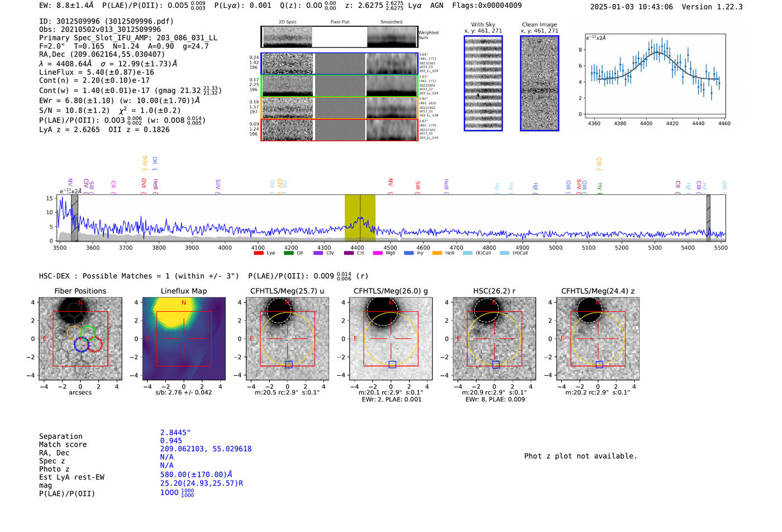
Task: Click the blue Hγ legend swatch
Action: [409, 253]
